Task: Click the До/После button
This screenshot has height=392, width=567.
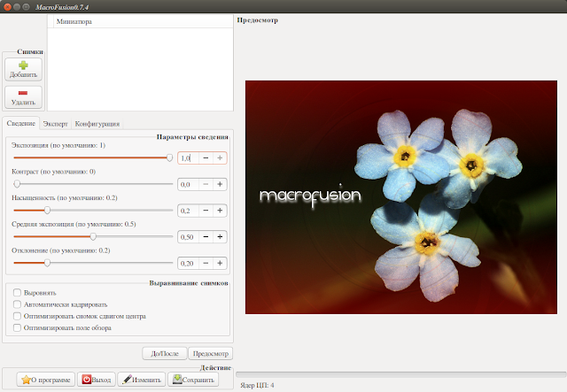Action: 165,353
